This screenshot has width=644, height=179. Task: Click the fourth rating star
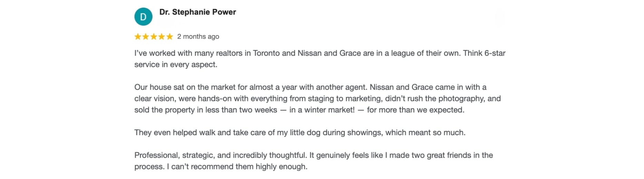(x=162, y=37)
